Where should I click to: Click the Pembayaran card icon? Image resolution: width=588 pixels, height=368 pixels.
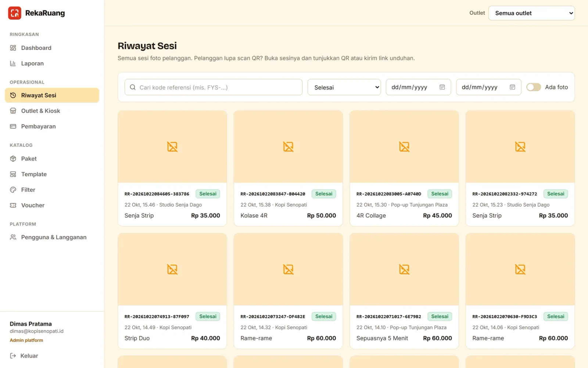[13, 126]
